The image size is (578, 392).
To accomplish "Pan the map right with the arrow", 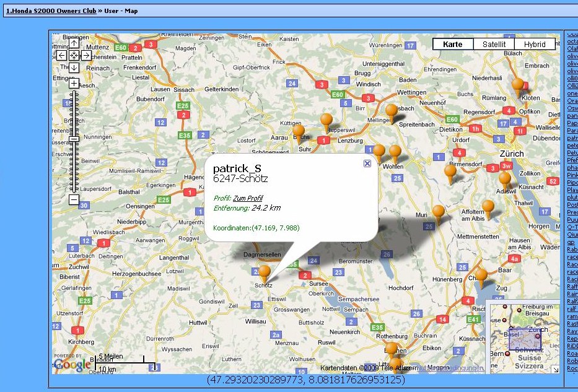I will coord(86,55).
